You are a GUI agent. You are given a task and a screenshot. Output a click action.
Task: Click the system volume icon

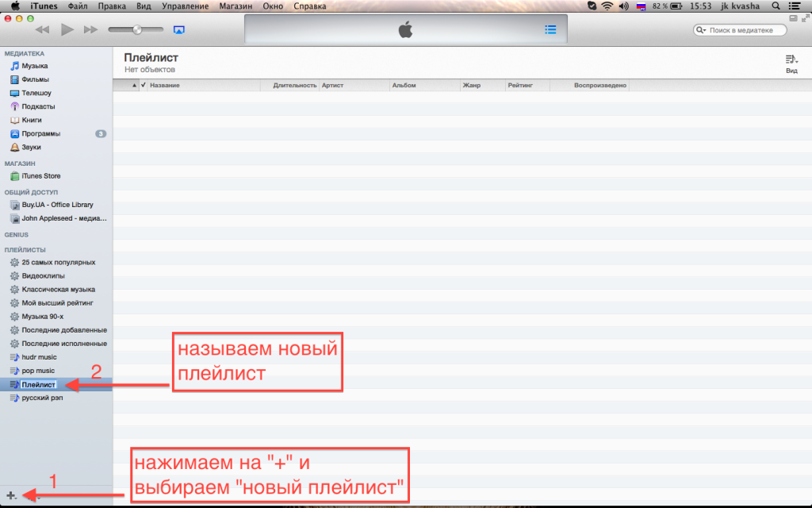(624, 6)
